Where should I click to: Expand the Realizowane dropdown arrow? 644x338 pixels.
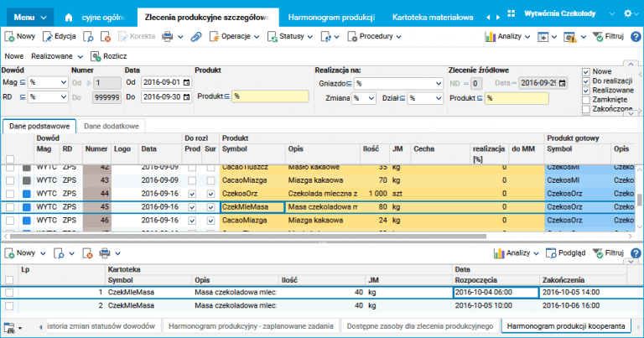click(x=80, y=57)
